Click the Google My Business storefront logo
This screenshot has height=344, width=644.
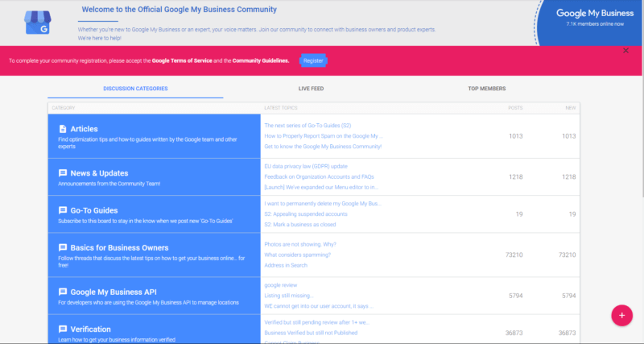click(x=38, y=23)
